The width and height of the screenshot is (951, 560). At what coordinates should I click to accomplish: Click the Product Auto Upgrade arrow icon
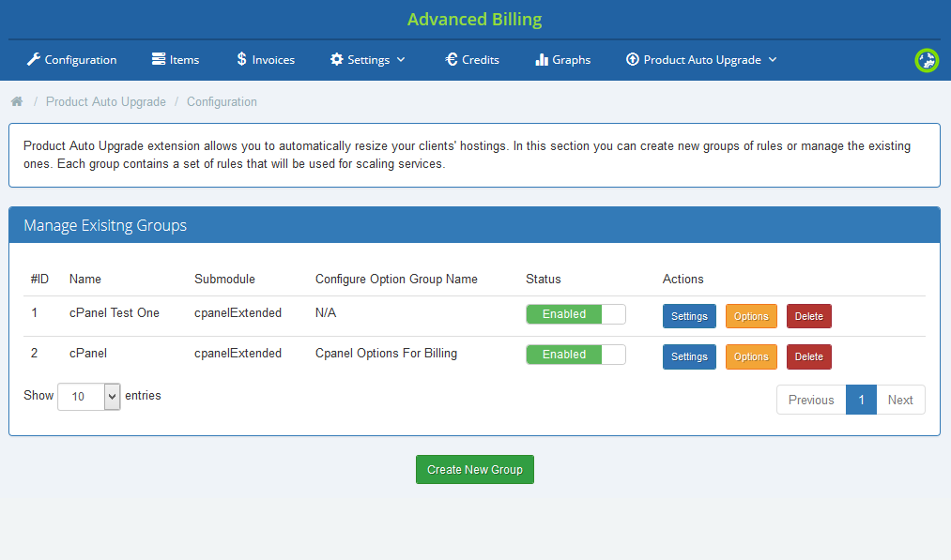(633, 59)
